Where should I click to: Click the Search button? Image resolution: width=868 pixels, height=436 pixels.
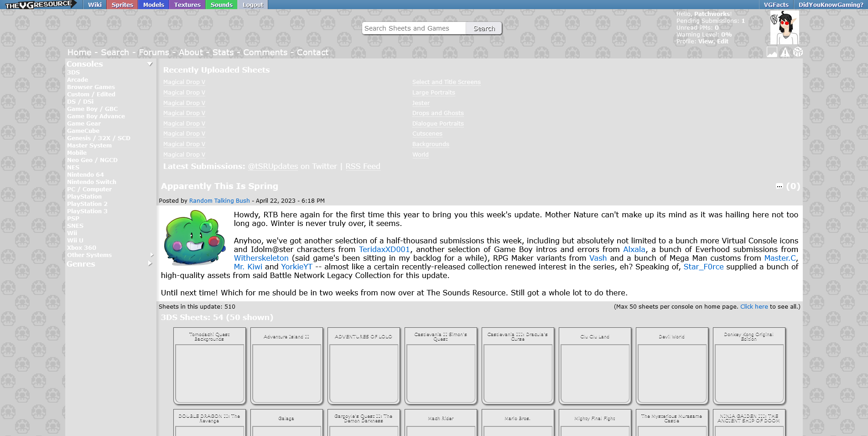(x=484, y=28)
